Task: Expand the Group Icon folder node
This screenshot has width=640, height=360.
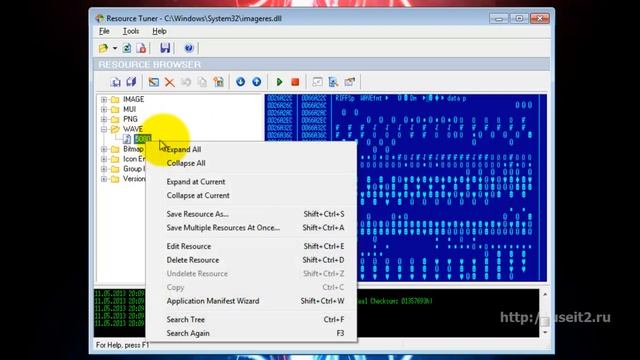Action: tap(104, 169)
